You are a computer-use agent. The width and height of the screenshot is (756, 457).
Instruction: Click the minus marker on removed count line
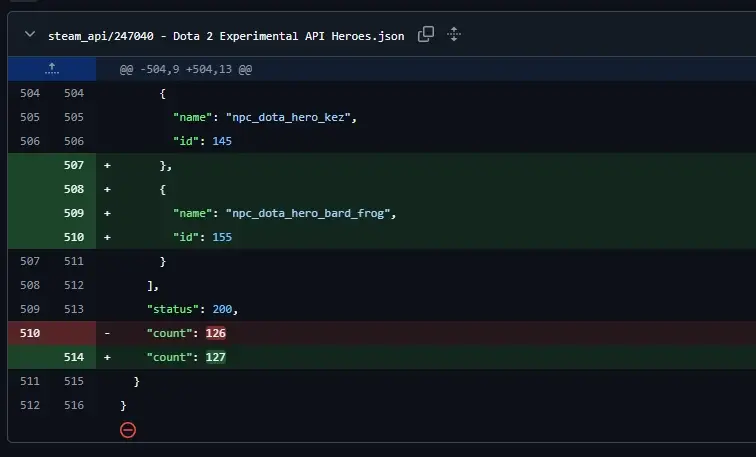click(107, 333)
